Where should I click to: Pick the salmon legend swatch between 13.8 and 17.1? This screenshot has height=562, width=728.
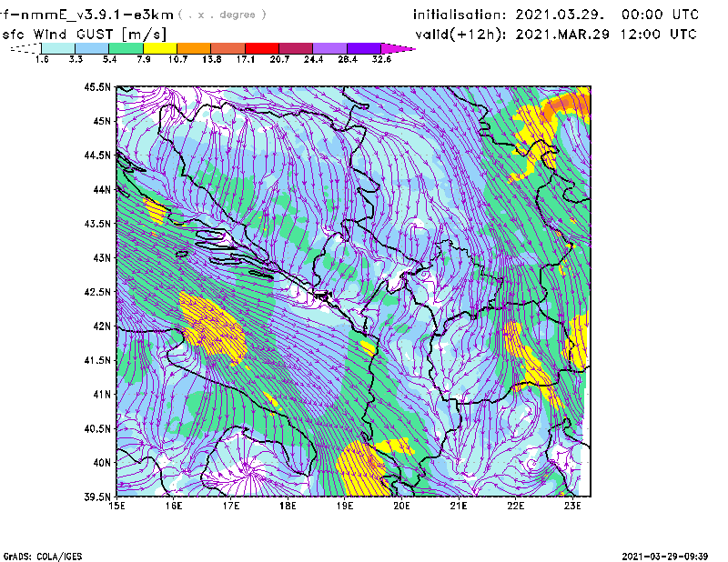(228, 48)
